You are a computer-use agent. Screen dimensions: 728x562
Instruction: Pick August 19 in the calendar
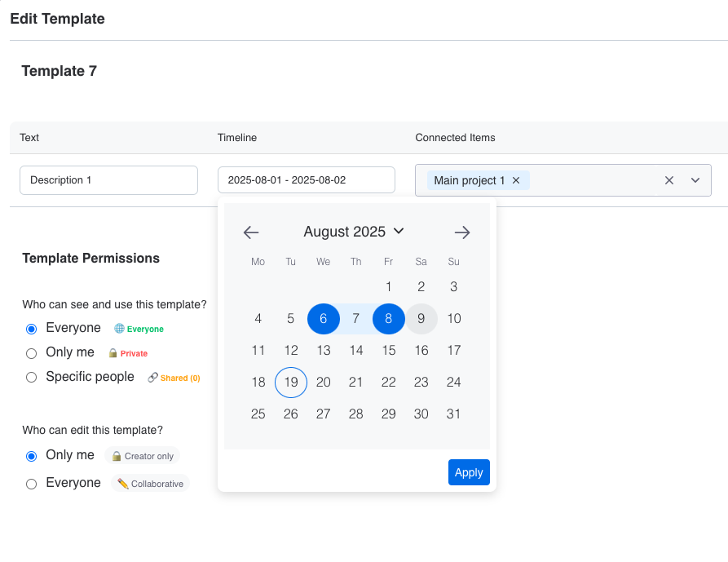coord(291,383)
